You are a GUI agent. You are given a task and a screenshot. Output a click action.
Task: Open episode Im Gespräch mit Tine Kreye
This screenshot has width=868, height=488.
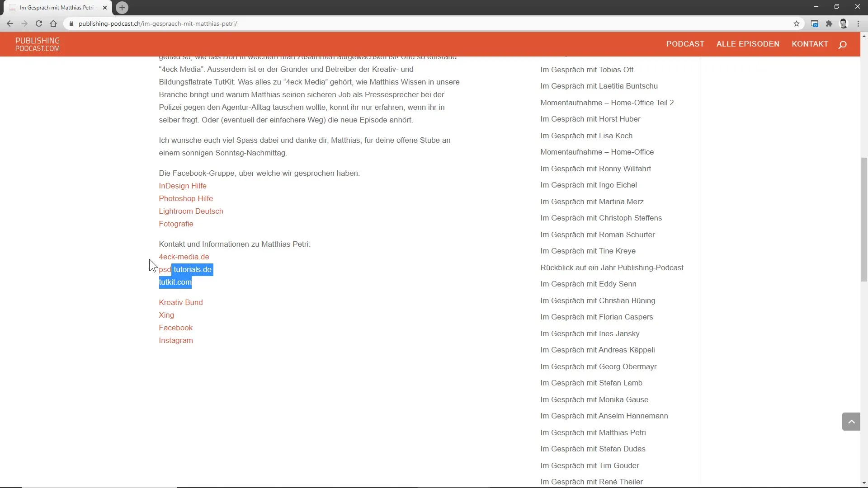tap(588, 251)
